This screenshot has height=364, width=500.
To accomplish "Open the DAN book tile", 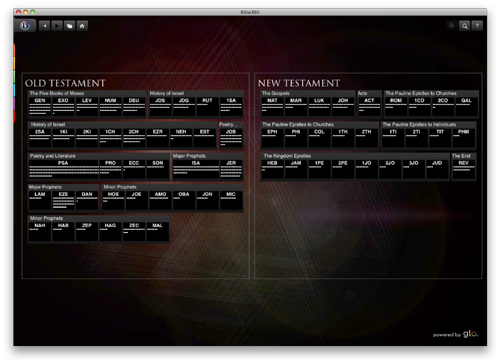I will coord(87,200).
